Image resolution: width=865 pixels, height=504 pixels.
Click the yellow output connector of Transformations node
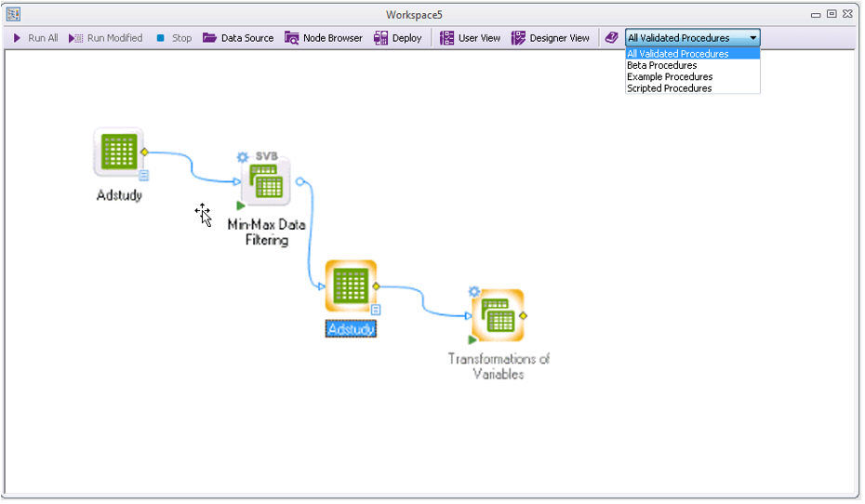(x=524, y=315)
